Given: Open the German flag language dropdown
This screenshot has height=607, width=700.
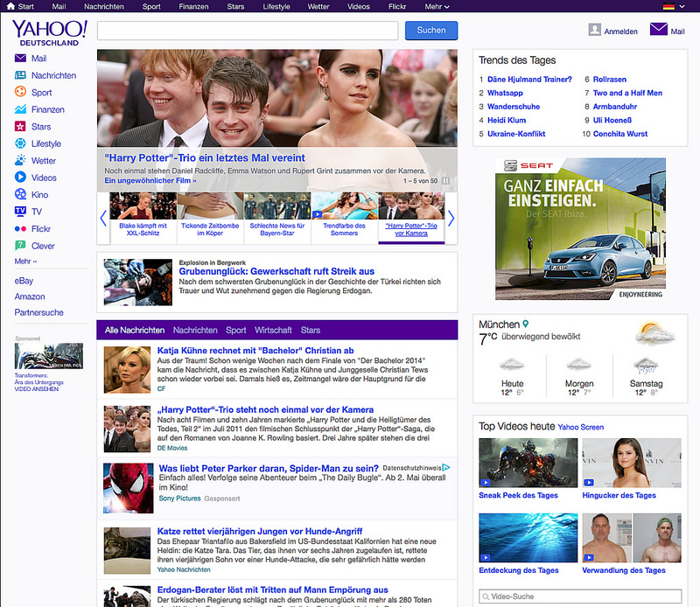Looking at the screenshot, I should click(673, 6).
